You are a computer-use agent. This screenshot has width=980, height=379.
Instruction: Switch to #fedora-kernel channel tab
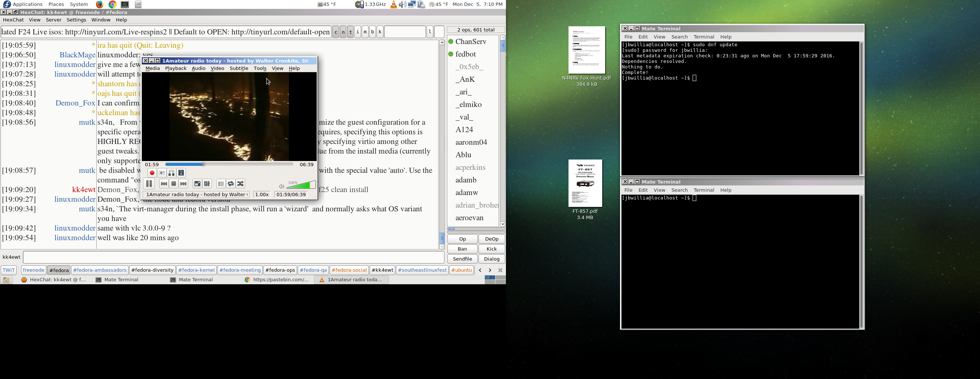197,270
